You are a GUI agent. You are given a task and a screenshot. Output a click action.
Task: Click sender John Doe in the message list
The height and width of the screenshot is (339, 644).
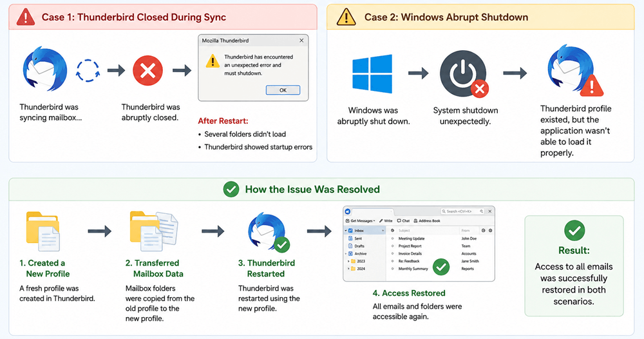click(469, 238)
